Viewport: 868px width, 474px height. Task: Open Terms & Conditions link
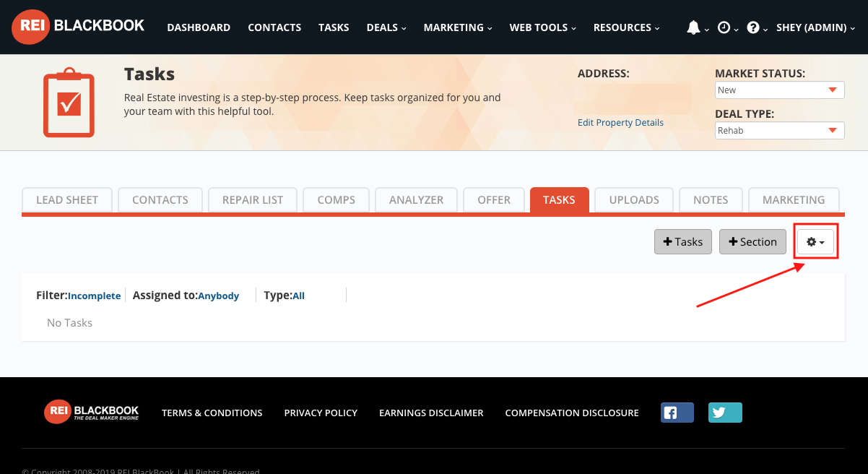click(212, 413)
